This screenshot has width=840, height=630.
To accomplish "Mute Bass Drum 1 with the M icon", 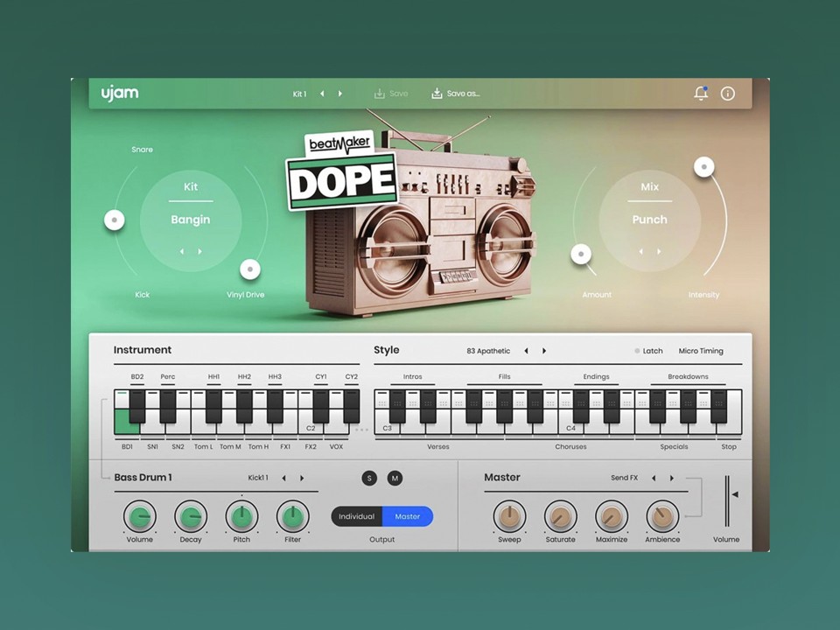I will coord(395,479).
